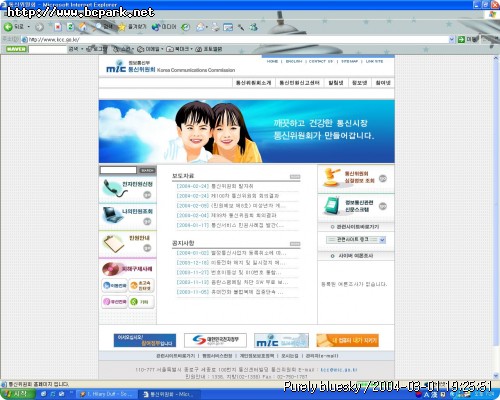Click the more button beside 공지사항
This screenshot has width=500, height=400.
pos(295,244)
